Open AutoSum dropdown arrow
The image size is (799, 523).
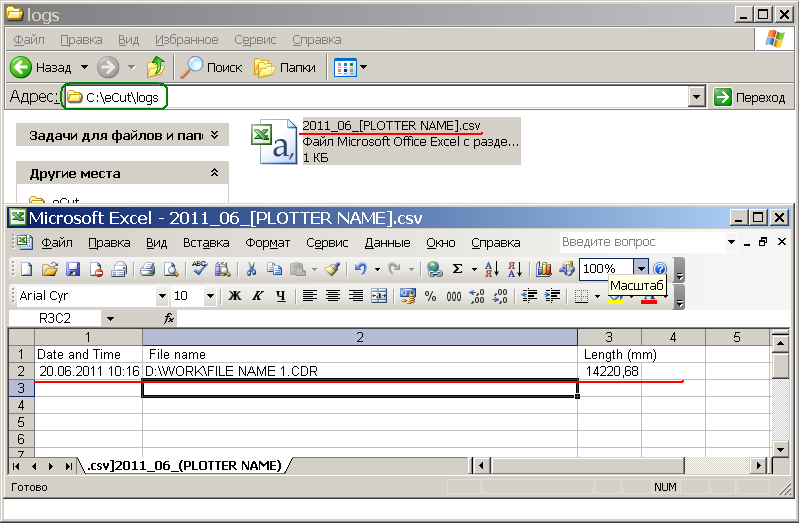[x=473, y=269]
